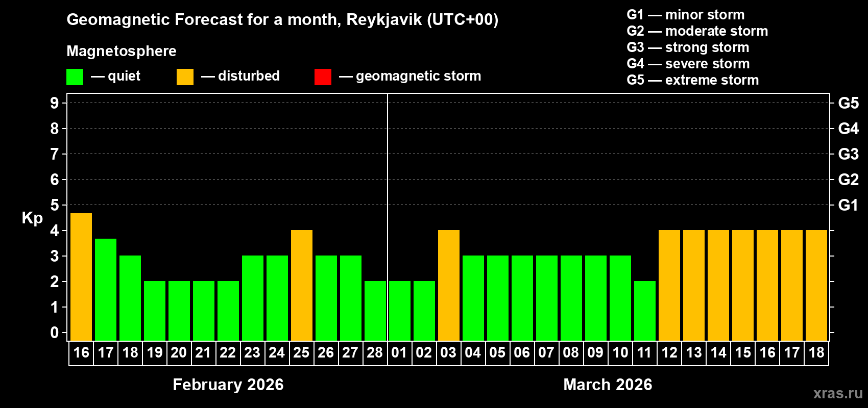868x408 pixels.
Task: Select the green bar for February 18
Action: pyautogui.click(x=130, y=298)
